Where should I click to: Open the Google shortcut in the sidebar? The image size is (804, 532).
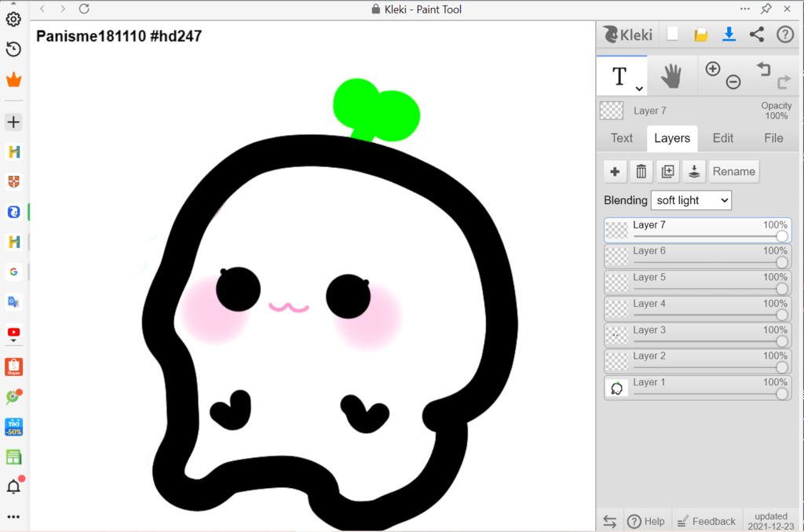pyautogui.click(x=13, y=271)
